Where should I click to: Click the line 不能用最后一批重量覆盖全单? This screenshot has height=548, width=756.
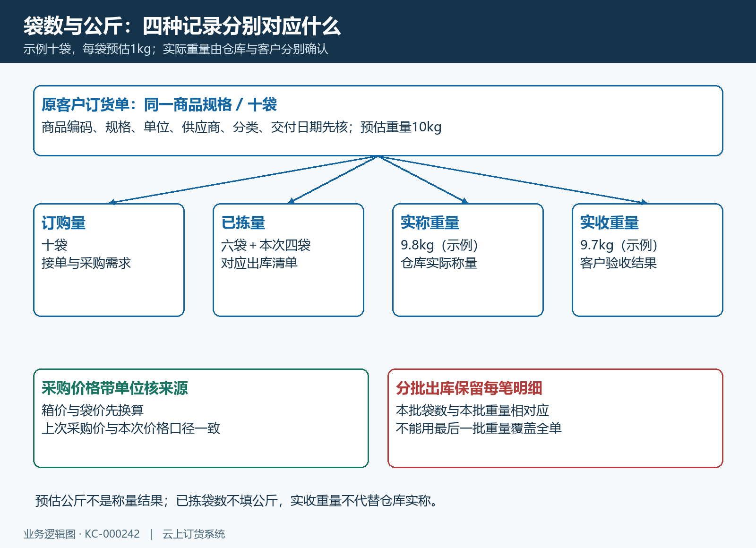click(479, 428)
